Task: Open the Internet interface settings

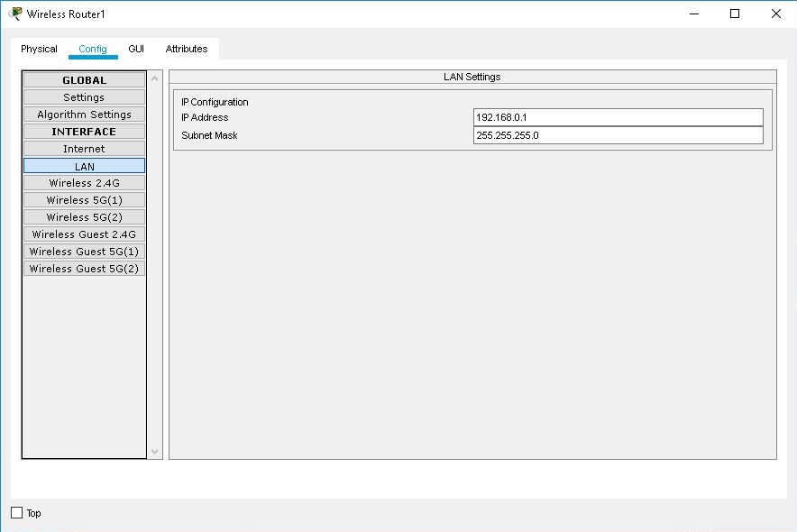Action: [x=85, y=149]
